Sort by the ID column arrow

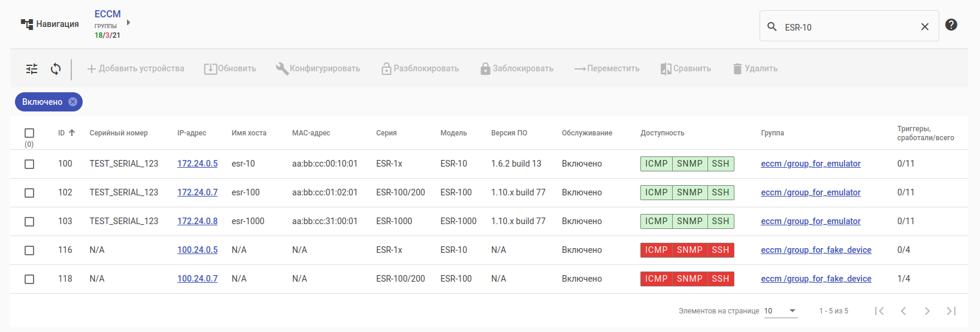pos(72,133)
